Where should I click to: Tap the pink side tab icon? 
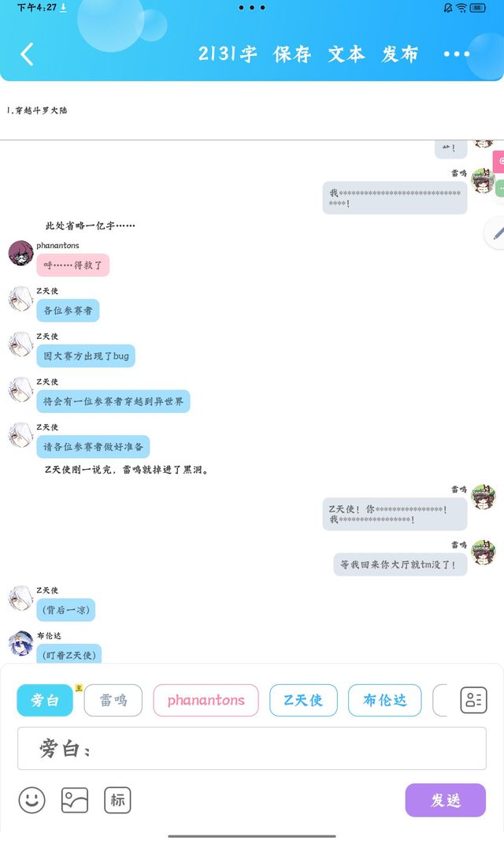pyautogui.click(x=499, y=161)
